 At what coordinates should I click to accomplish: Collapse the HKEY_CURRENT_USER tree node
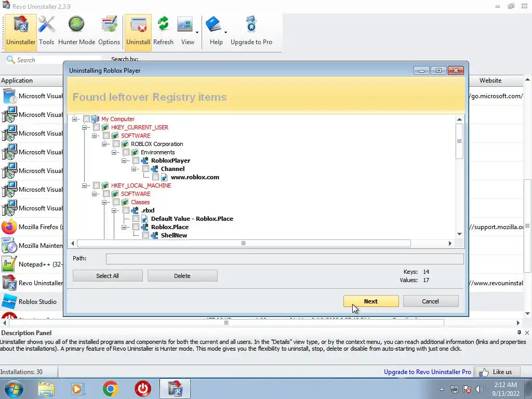(x=85, y=127)
